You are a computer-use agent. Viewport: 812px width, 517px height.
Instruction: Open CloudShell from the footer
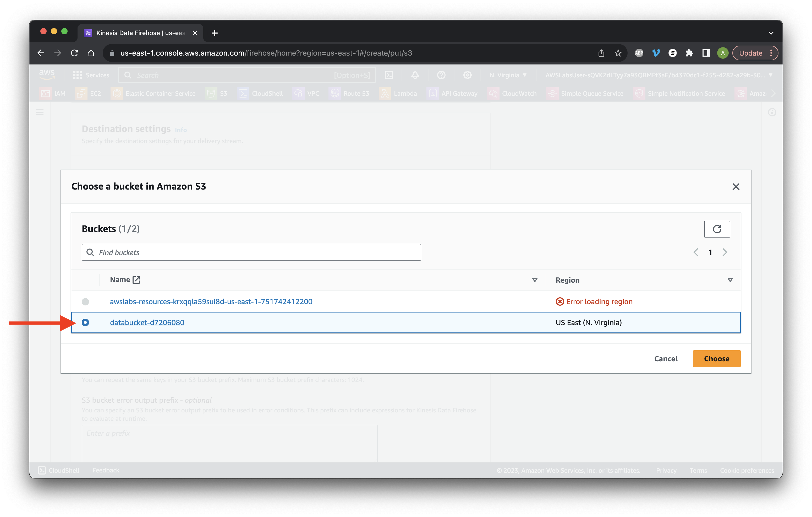pos(59,470)
